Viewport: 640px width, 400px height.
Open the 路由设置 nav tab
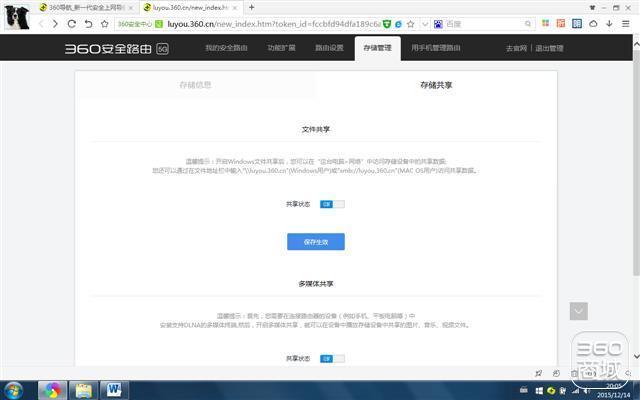click(329, 48)
